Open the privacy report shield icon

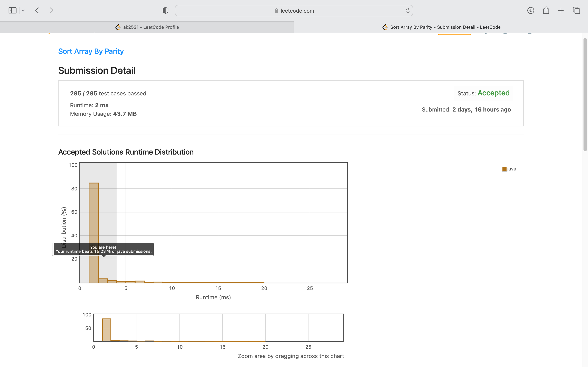click(165, 10)
